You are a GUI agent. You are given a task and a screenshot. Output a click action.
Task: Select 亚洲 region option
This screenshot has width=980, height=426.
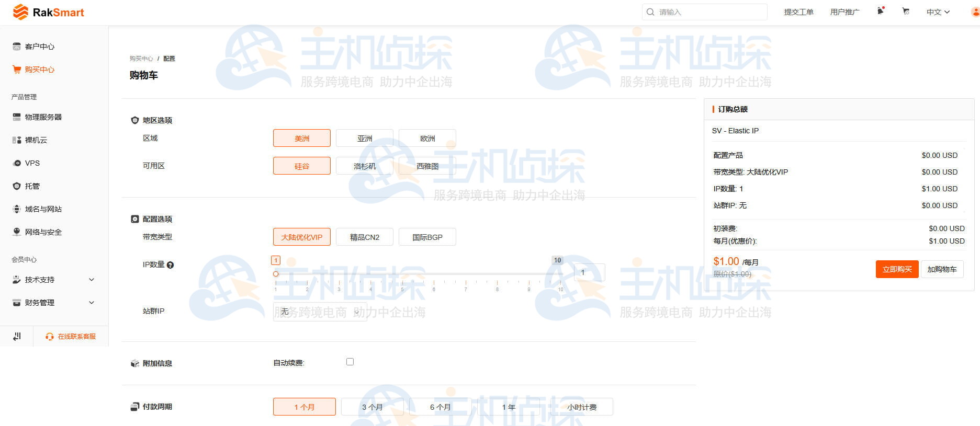click(x=364, y=139)
